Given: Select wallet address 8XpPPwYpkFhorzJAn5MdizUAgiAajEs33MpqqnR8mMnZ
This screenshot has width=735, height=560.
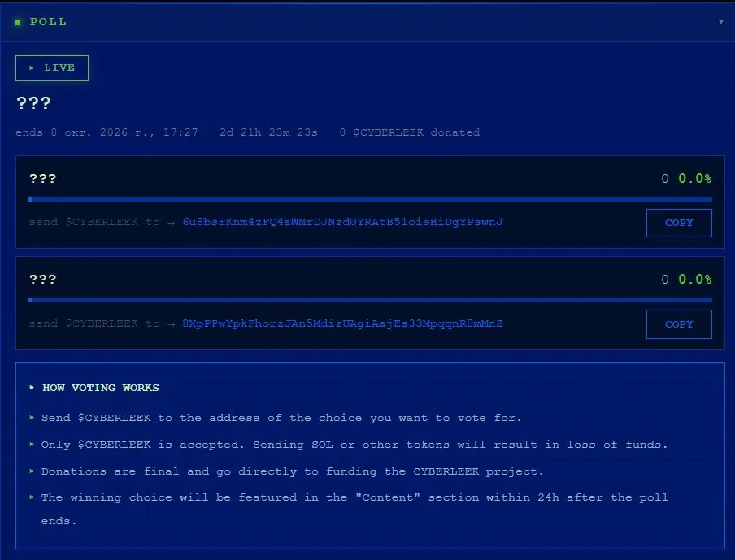Looking at the screenshot, I should pyautogui.click(x=342, y=323).
